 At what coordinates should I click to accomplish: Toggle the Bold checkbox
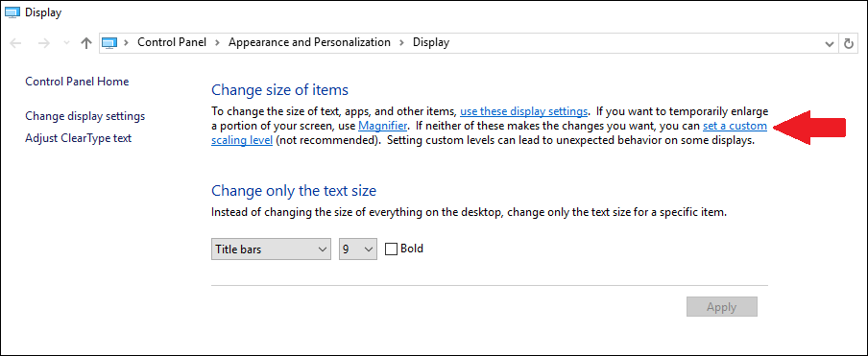392,249
